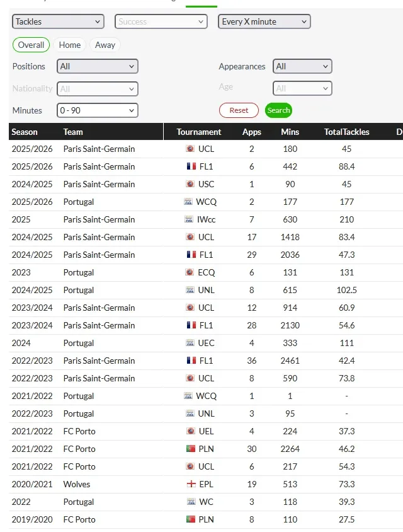The height and width of the screenshot is (532, 403).
Task: Select the Overall filter toggle
Action: point(31,45)
